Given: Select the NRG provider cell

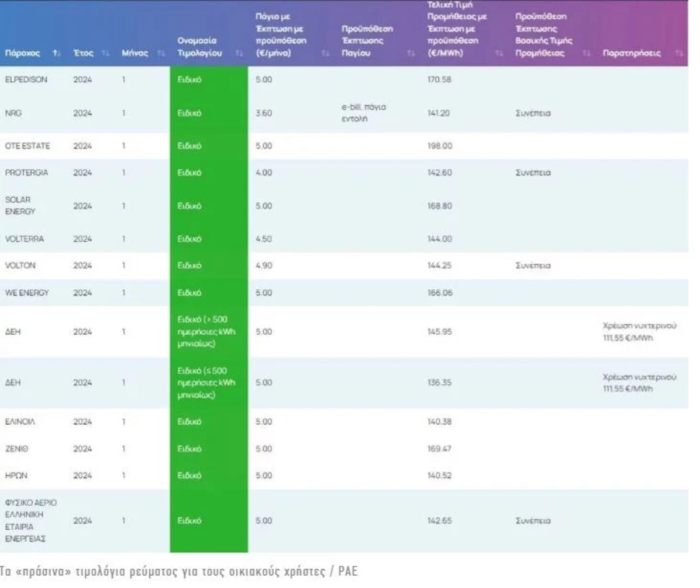Looking at the screenshot, I should 13,113.
